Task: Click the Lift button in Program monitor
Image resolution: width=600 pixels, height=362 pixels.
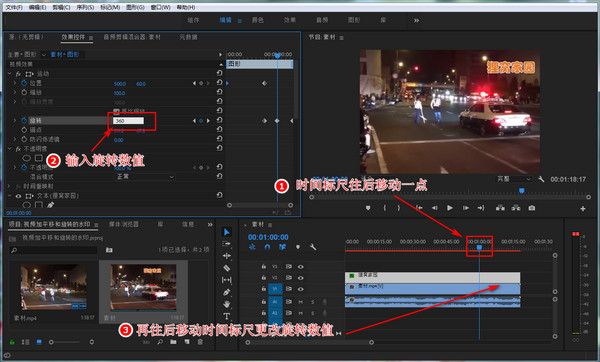Action: point(500,208)
